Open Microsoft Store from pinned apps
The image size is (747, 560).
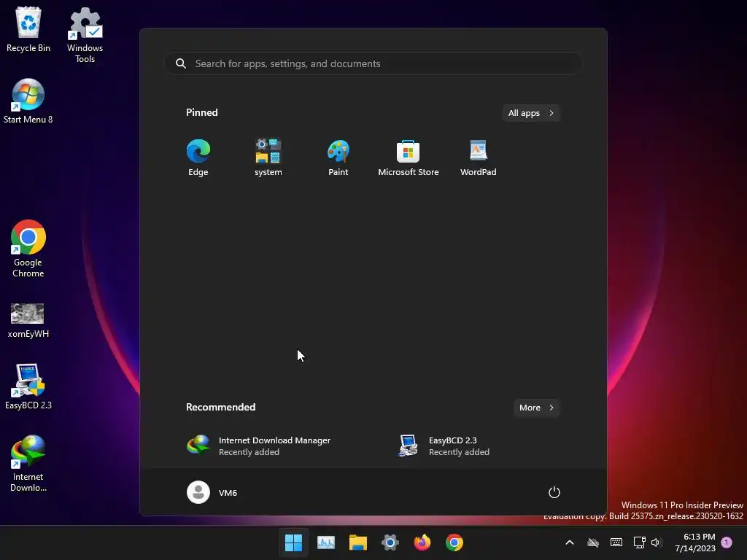409,158
